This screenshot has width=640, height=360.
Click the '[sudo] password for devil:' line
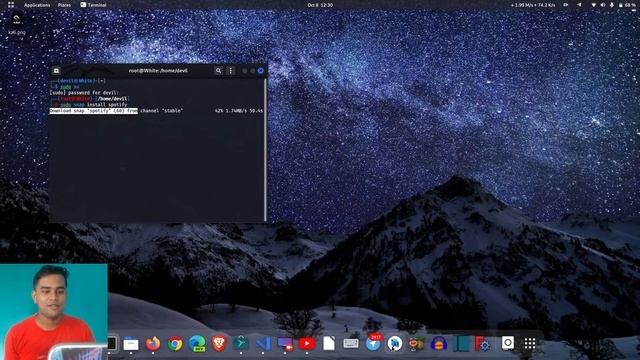point(84,93)
